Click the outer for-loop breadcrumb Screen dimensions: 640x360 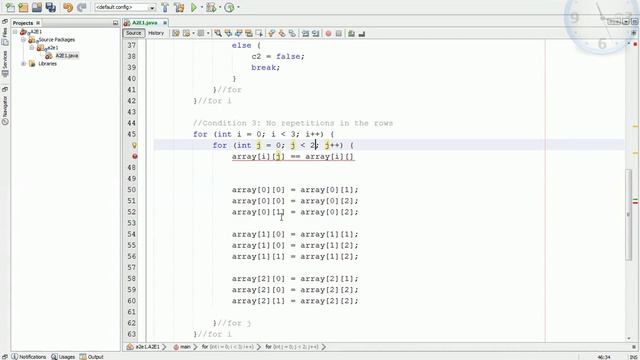231,347
